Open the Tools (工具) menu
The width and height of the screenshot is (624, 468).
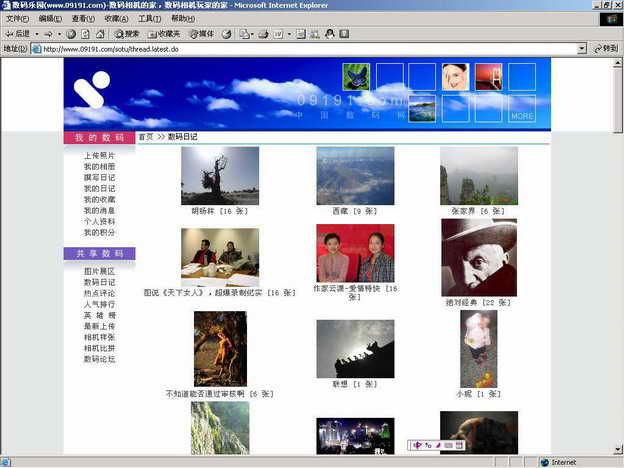149,19
